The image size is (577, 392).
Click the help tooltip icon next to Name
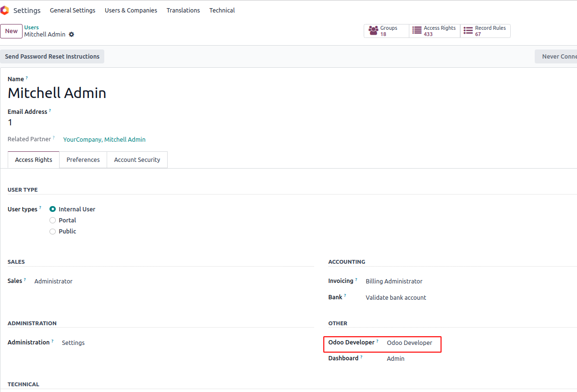pyautogui.click(x=27, y=78)
